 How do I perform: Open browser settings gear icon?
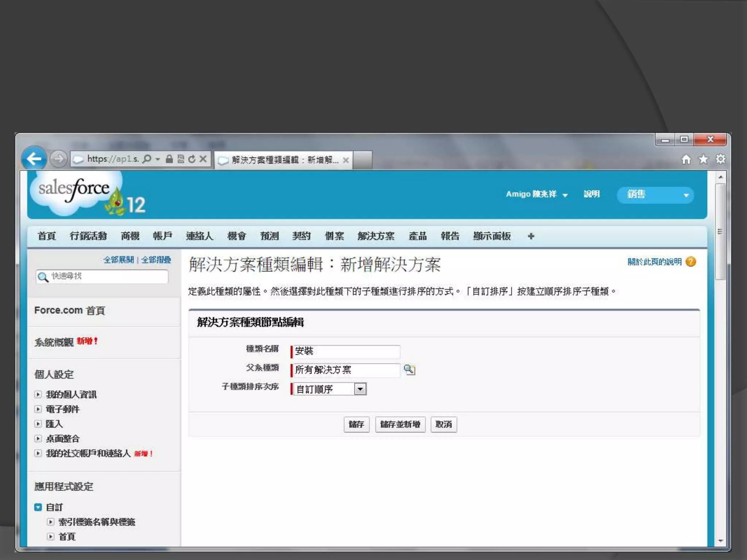click(720, 159)
